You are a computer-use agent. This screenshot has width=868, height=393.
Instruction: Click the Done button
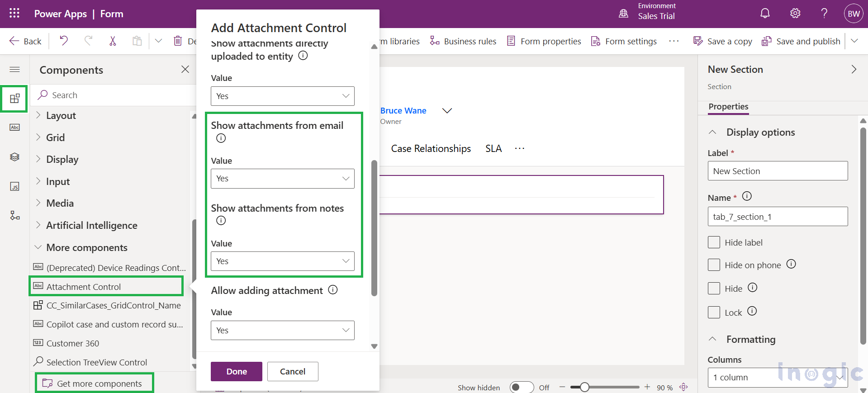pos(236,371)
